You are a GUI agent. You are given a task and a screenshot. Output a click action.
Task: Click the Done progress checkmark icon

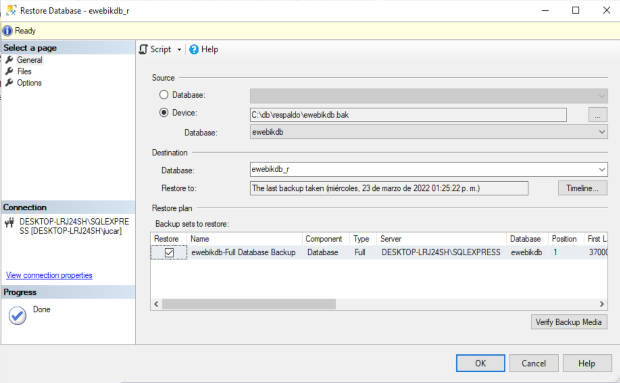pyautogui.click(x=17, y=315)
